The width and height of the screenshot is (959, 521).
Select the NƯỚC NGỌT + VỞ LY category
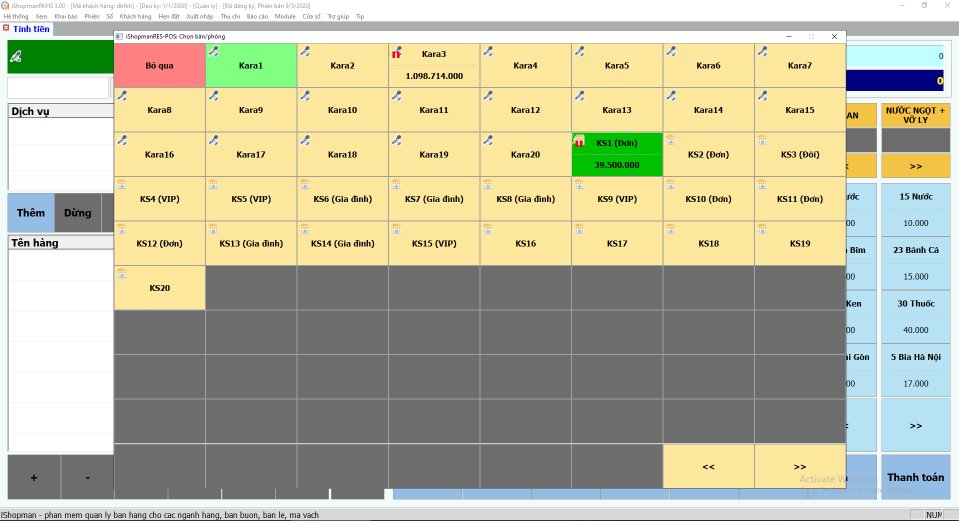915,114
